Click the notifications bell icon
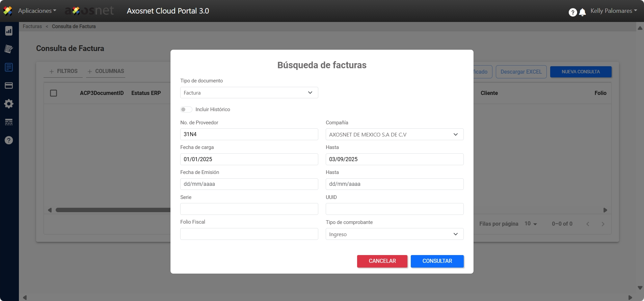644x301 pixels. [583, 12]
